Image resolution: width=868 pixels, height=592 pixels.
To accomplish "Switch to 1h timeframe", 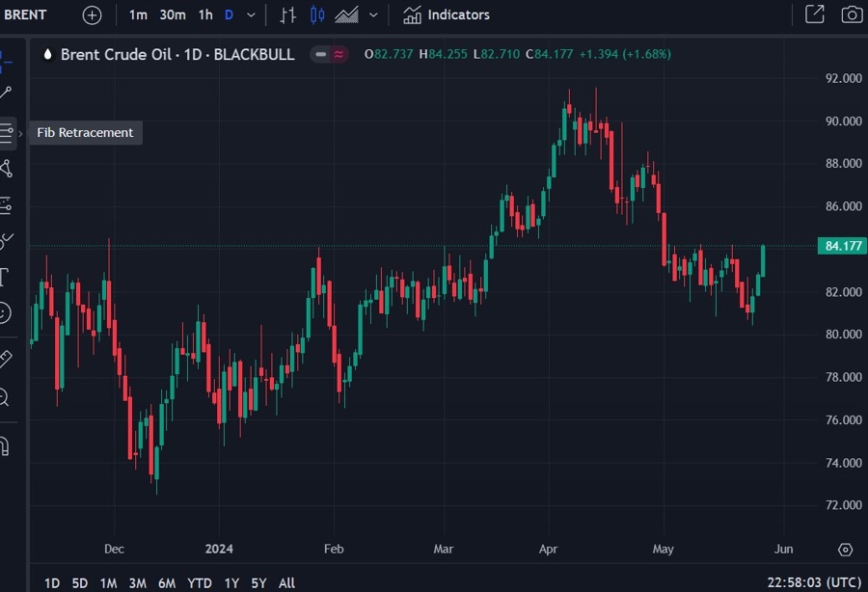I will [x=205, y=14].
